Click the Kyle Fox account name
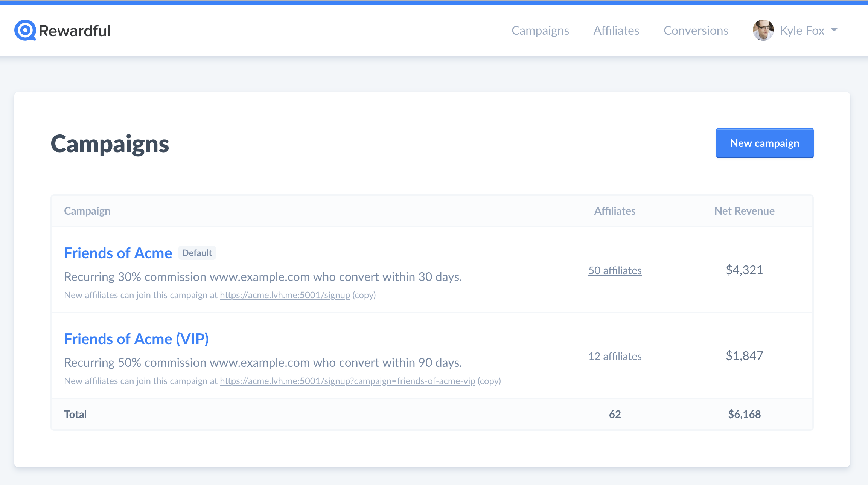Viewport: 868px width, 485px height. (x=802, y=30)
